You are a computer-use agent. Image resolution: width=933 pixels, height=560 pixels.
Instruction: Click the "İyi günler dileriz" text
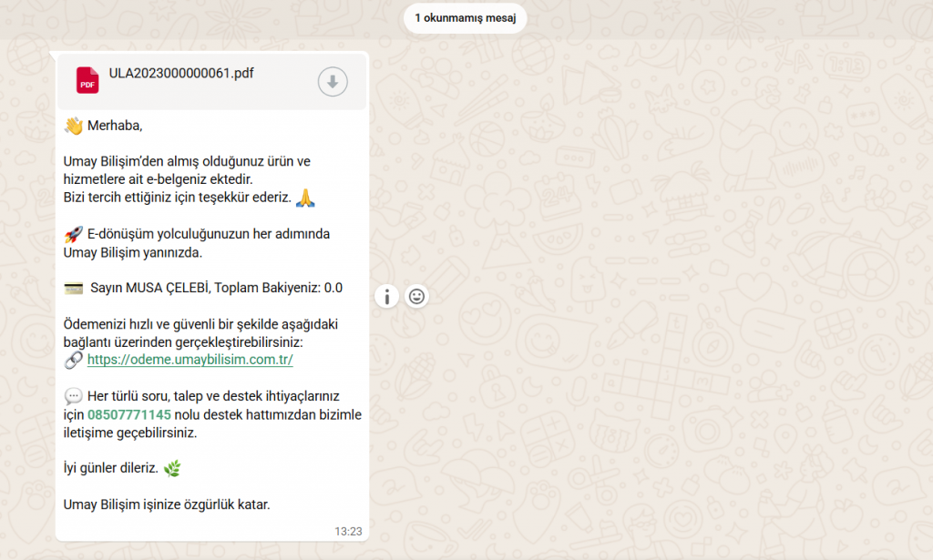(x=111, y=469)
